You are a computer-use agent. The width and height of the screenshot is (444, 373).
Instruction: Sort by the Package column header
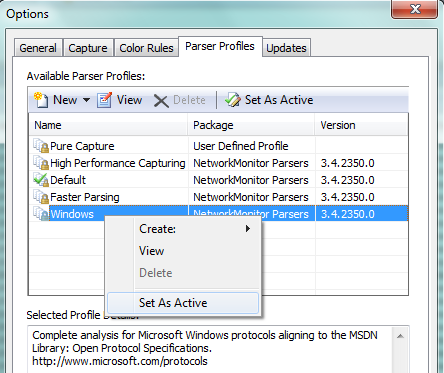251,125
